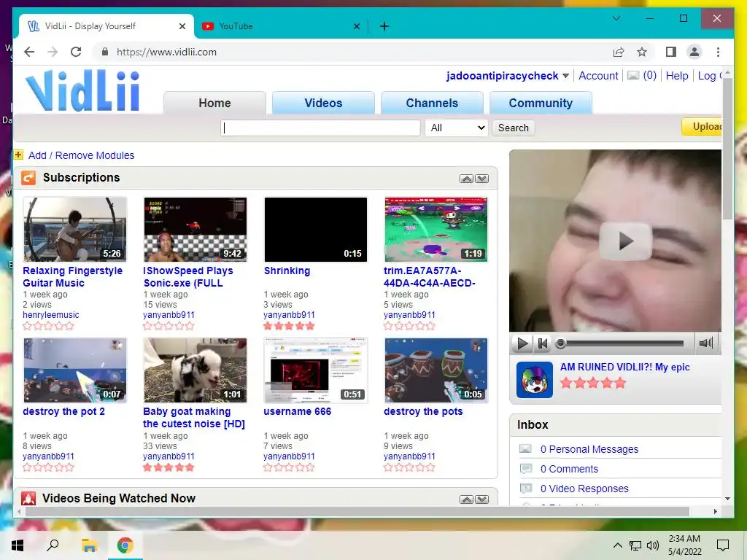Open the Help link
The height and width of the screenshot is (560, 747).
[x=677, y=76]
